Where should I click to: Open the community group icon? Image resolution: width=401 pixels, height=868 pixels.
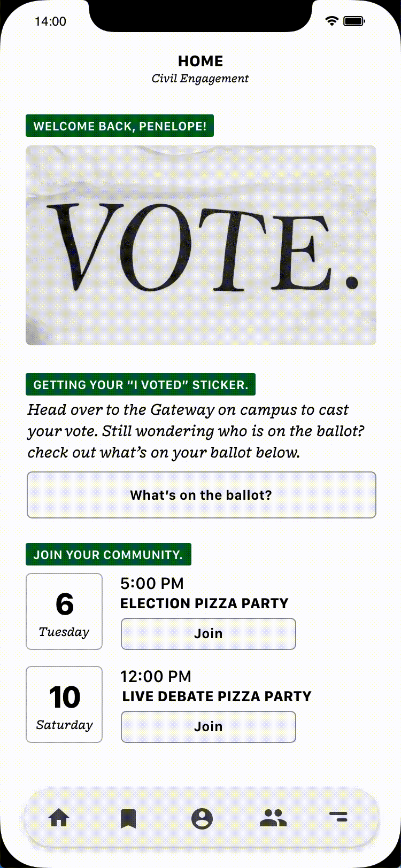coord(273,818)
